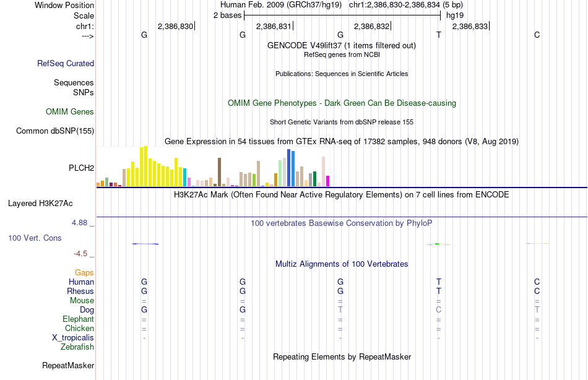
Task: Click the Mouse species label
Action: pos(82,301)
